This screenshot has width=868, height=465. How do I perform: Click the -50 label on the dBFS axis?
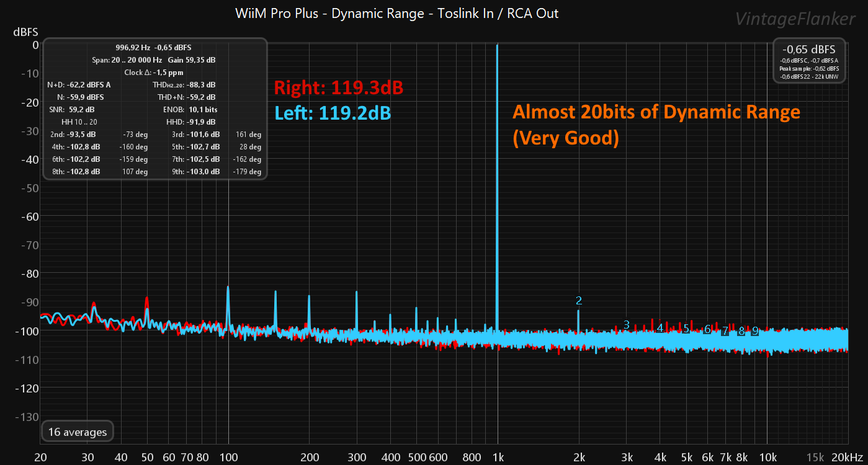click(30, 188)
